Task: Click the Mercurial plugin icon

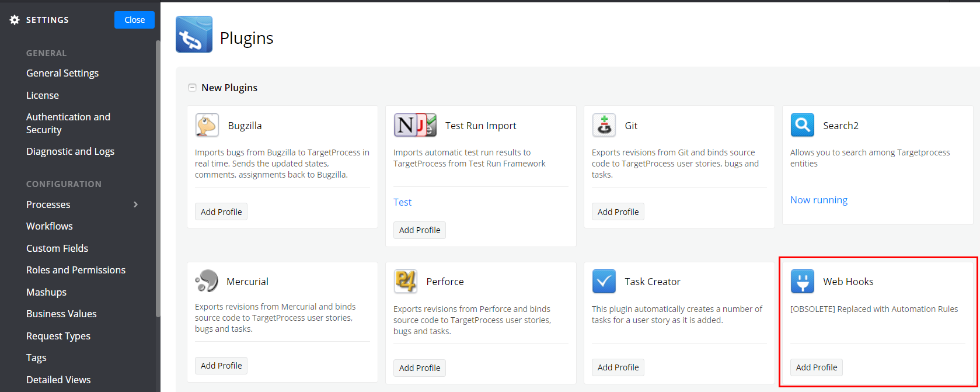Action: [207, 281]
